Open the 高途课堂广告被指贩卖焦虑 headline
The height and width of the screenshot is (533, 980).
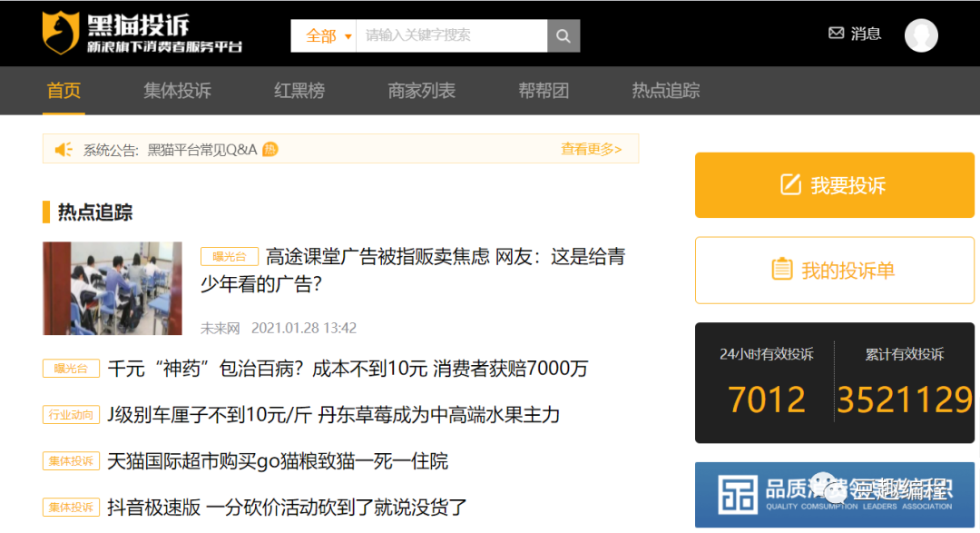click(413, 271)
